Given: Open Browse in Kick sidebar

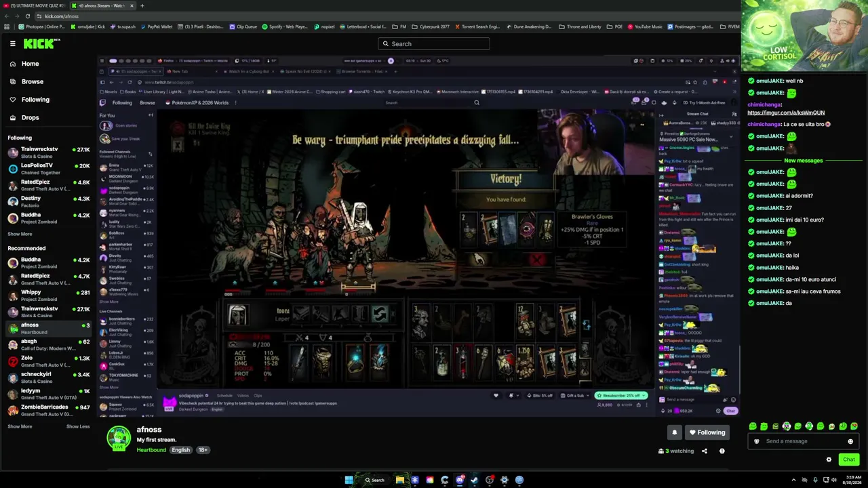Looking at the screenshot, I should pos(32,81).
